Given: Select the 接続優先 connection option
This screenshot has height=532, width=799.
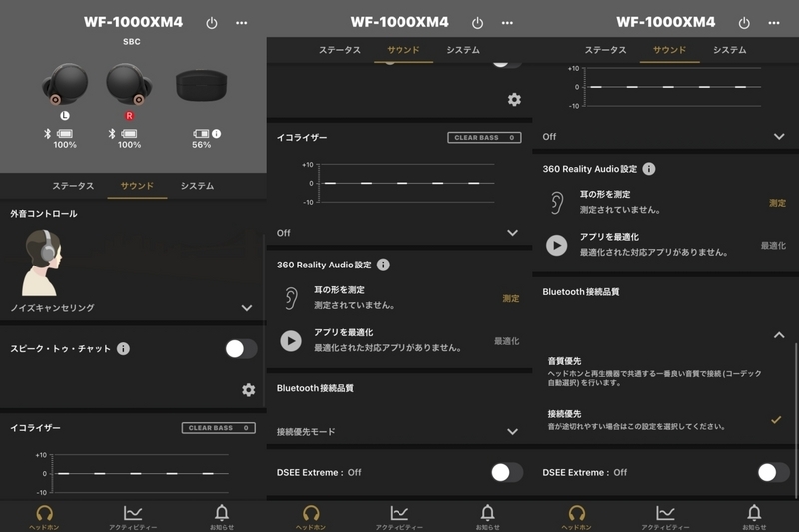Looking at the screenshot, I should [665, 420].
